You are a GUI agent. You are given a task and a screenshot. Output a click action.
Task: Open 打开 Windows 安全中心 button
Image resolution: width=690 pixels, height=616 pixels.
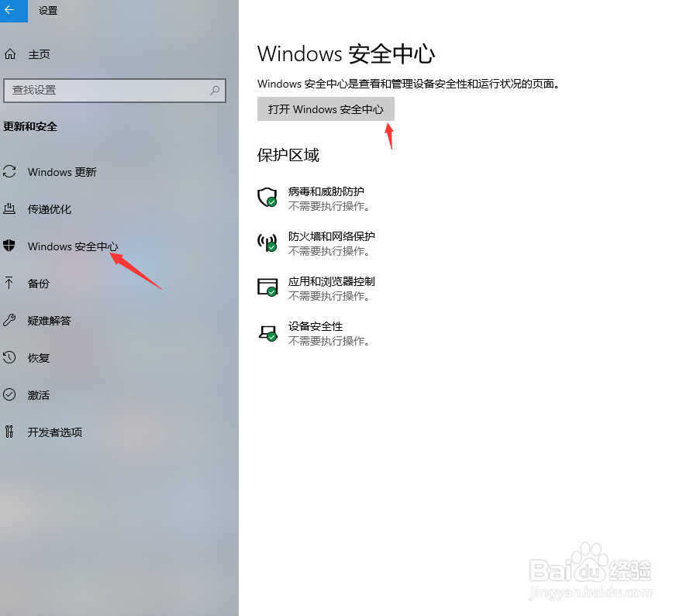point(326,109)
